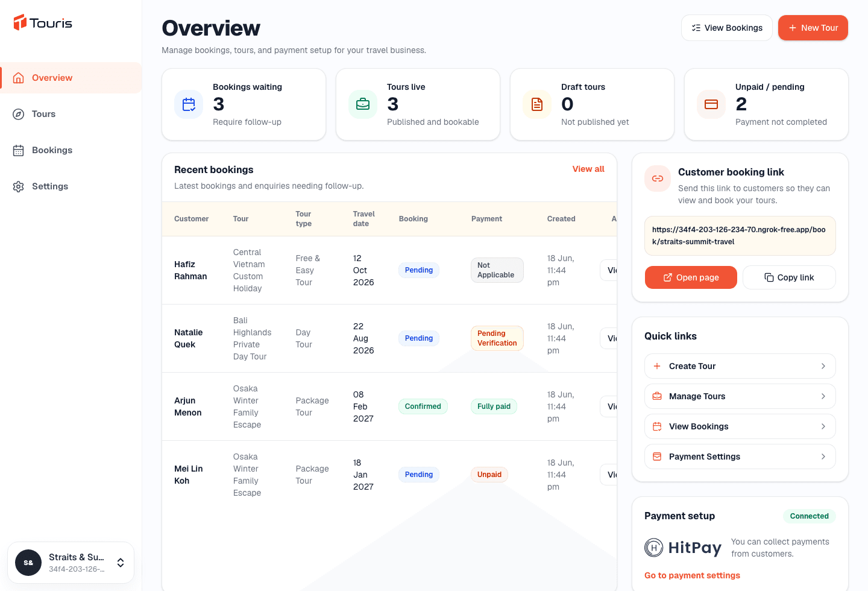Viewport: 868px width, 591px height.
Task: Click the Unpaid / pending card icon
Action: tap(711, 104)
